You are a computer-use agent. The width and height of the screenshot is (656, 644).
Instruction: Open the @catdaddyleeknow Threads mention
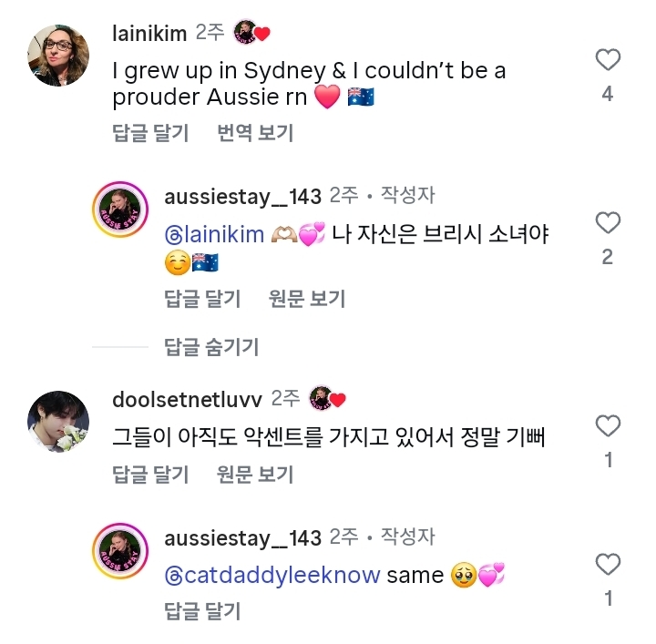tap(272, 576)
